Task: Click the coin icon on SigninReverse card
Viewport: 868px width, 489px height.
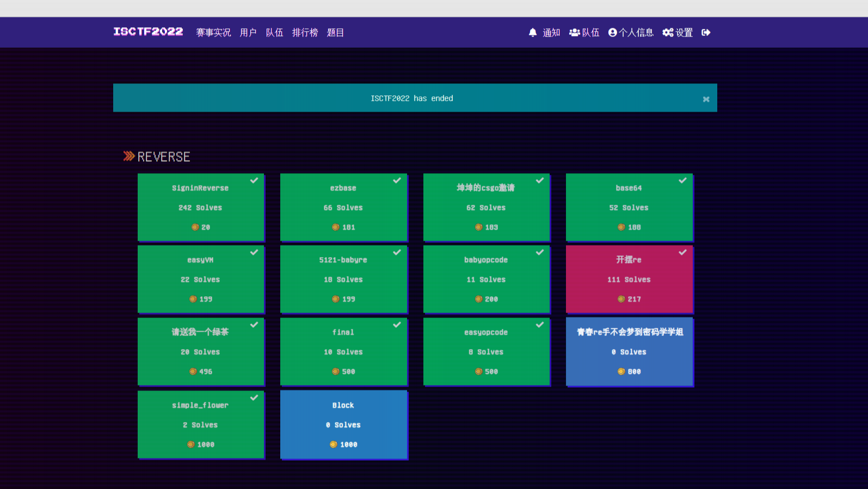Action: tap(195, 227)
